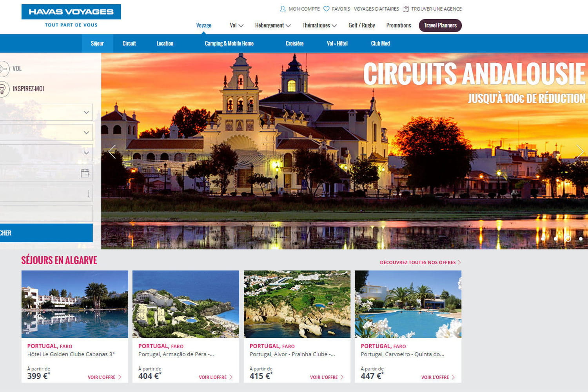
Task: Go to next carousel slide arrow
Action: 580,151
